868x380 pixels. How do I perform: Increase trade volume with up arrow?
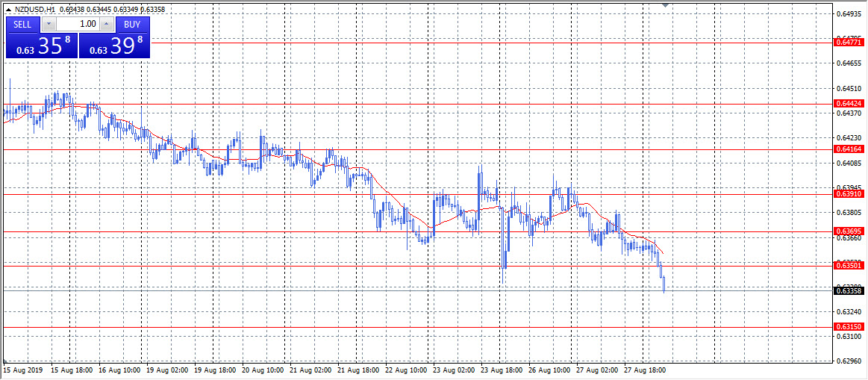pyautogui.click(x=107, y=24)
